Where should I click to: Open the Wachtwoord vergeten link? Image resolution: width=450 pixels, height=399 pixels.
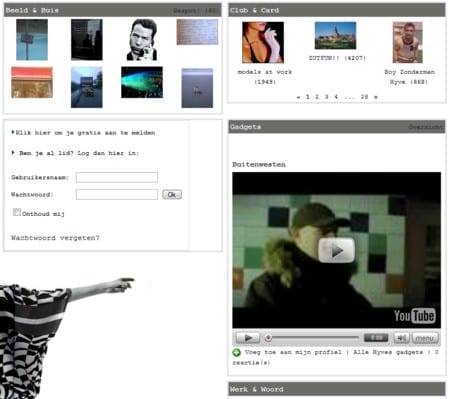point(55,238)
